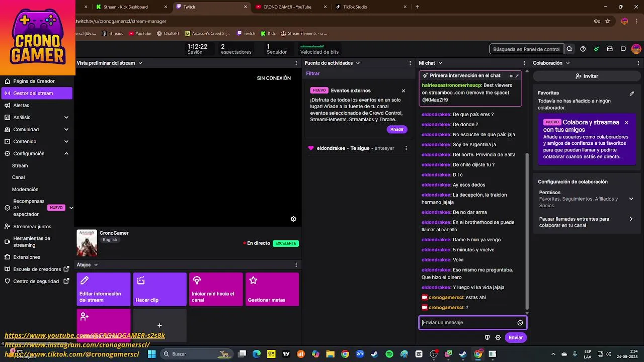
Task: Open options for eldondrakee follow event
Action: [406, 148]
